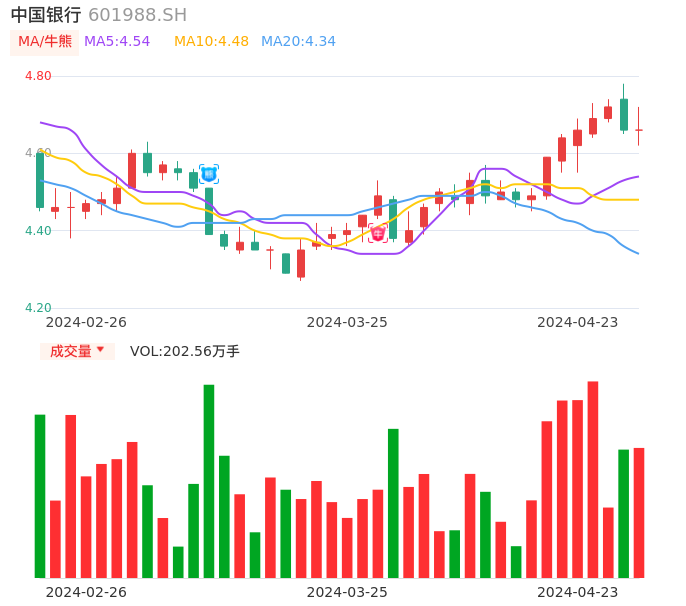Click the 4.80 price axis label
Image resolution: width=686 pixels, height=606 pixels.
(38, 76)
